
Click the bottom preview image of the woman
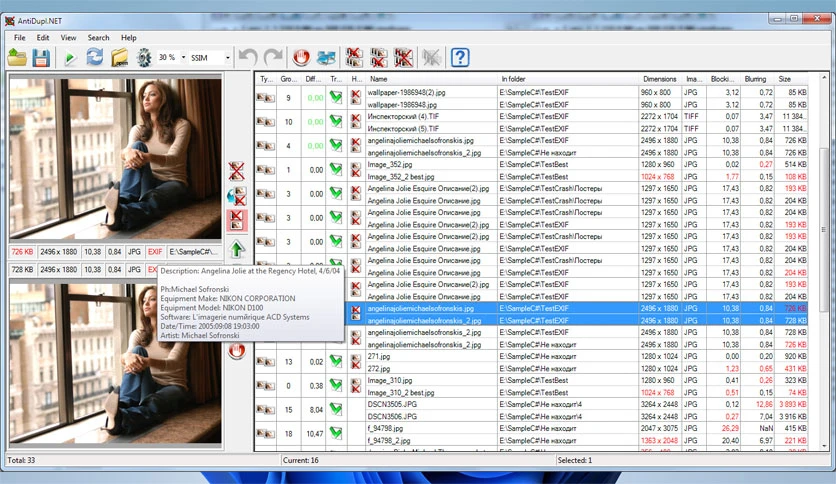[115, 363]
